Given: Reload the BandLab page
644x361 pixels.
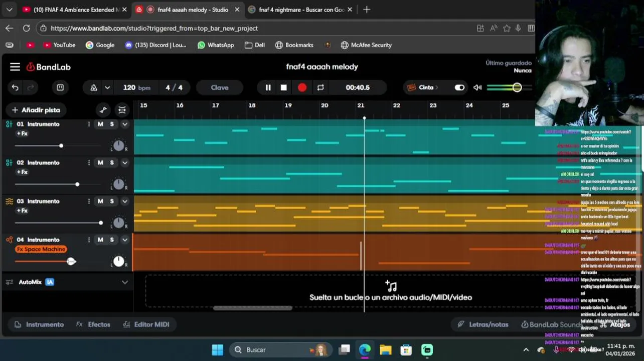Looking at the screenshot, I should (26, 28).
